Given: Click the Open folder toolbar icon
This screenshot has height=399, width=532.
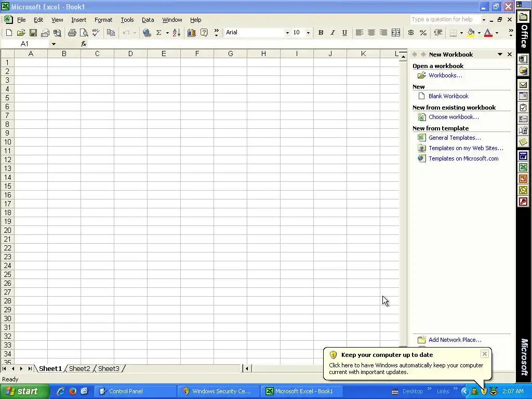Looking at the screenshot, I should [x=21, y=33].
